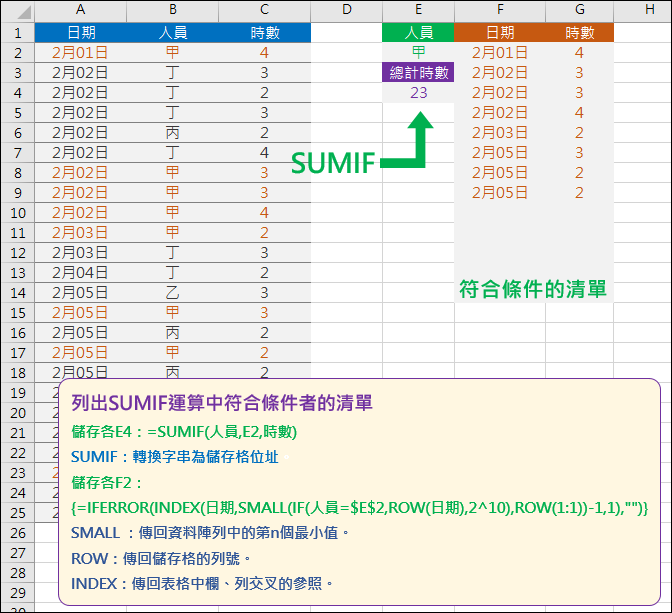The image size is (672, 613).
Task: Click orange header cell F1 日期
Action: click(500, 33)
